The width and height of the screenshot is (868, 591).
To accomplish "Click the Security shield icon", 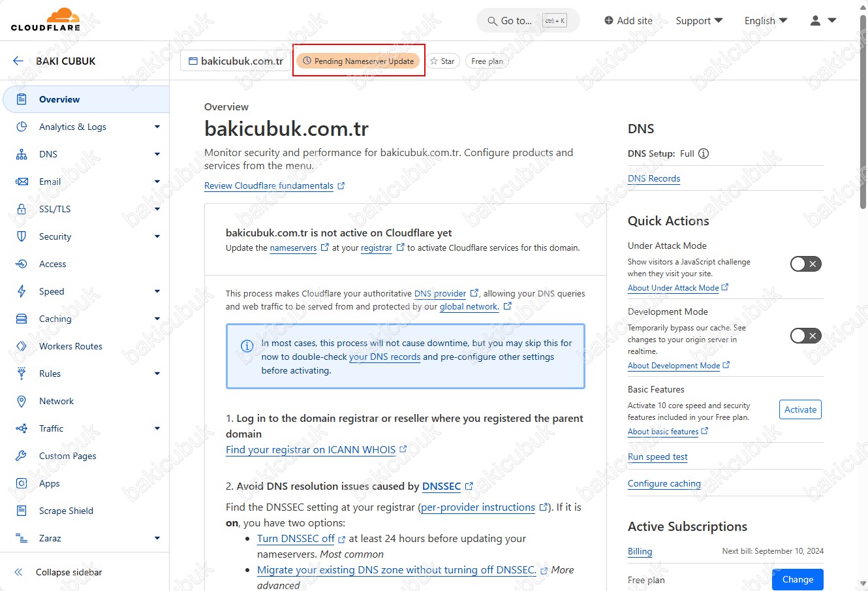I will pos(22,236).
